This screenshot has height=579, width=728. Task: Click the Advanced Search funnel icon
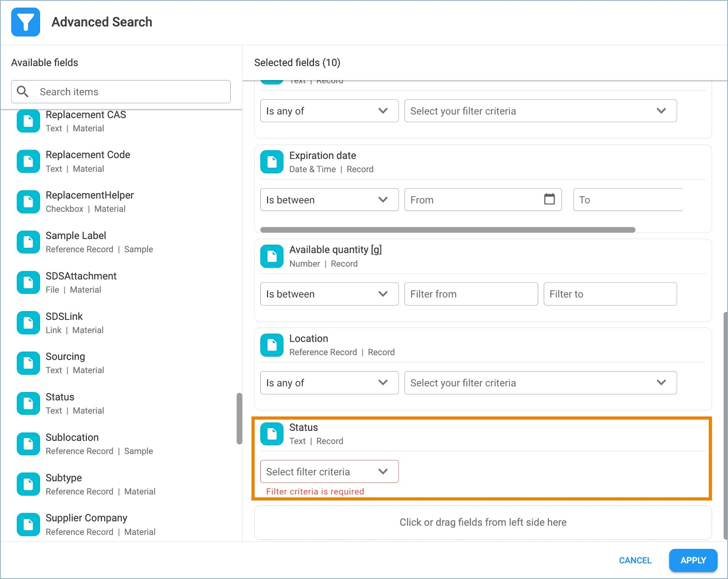pos(25,22)
